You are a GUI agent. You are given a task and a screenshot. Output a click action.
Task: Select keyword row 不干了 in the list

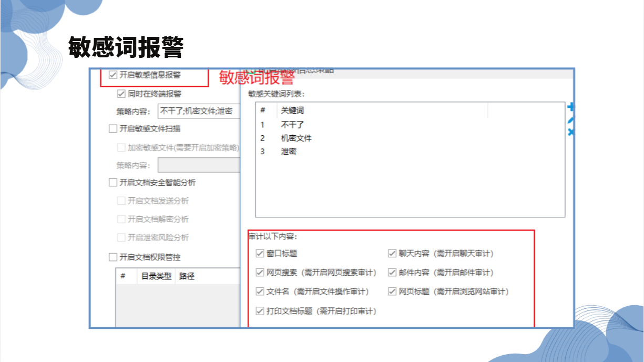292,125
